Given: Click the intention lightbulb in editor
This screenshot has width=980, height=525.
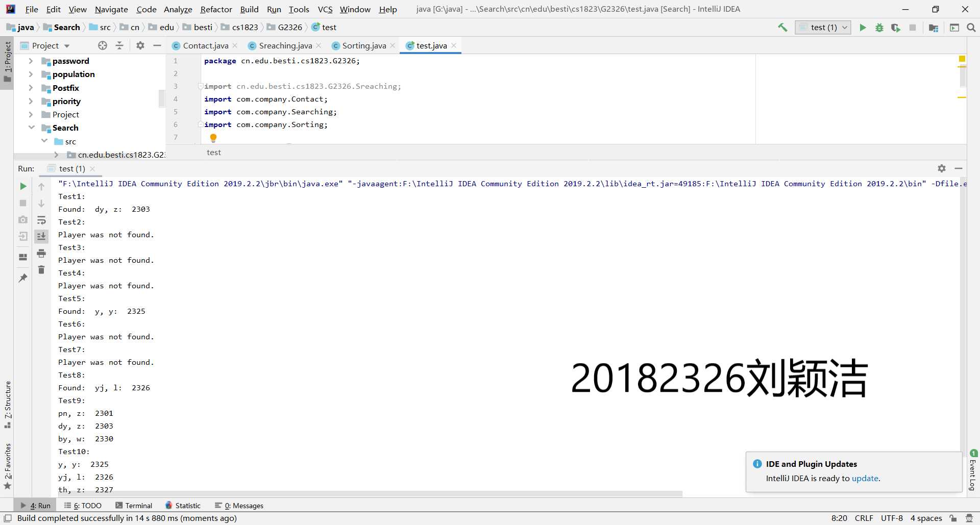Looking at the screenshot, I should [x=213, y=138].
